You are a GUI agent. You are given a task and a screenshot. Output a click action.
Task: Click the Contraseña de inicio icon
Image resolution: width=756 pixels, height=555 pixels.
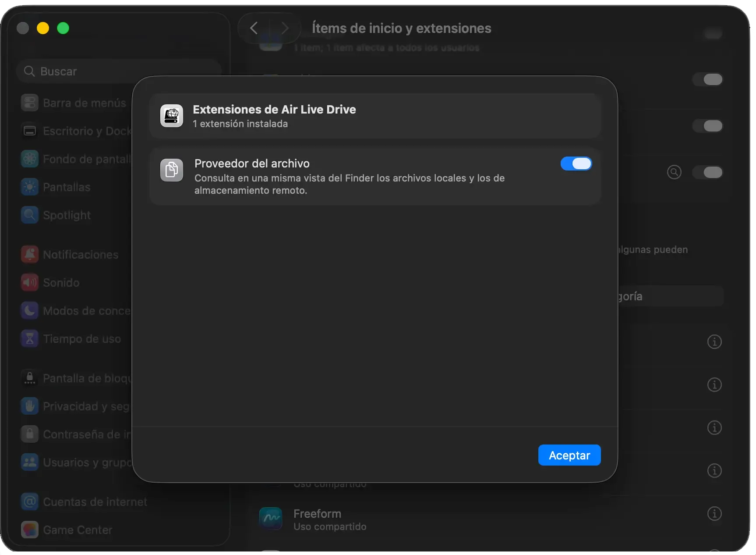[30, 434]
